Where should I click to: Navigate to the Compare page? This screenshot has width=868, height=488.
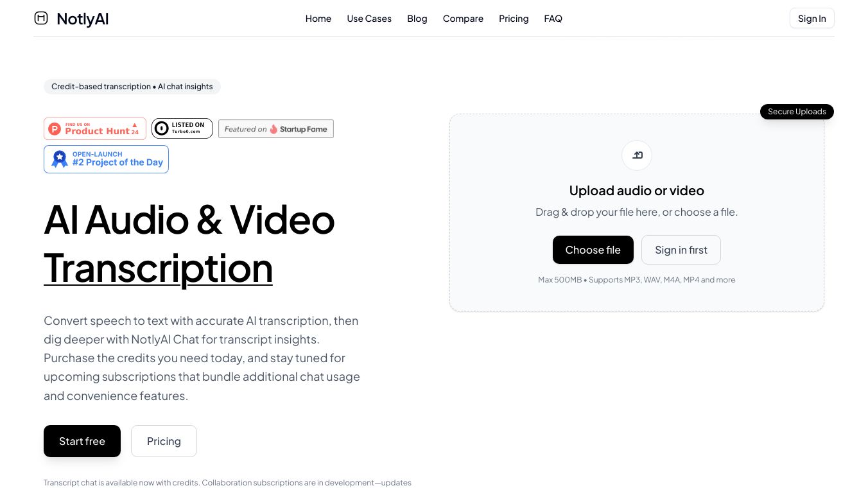(463, 19)
